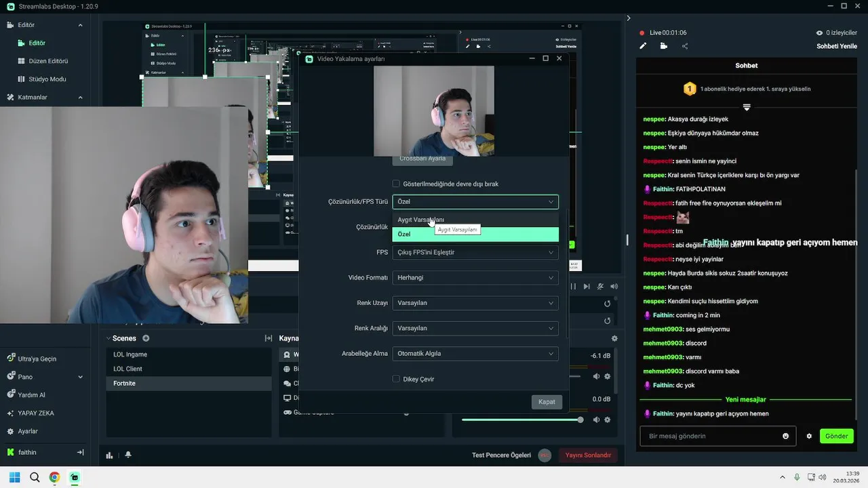
Task: Open notifications bell icon
Action: [128, 455]
